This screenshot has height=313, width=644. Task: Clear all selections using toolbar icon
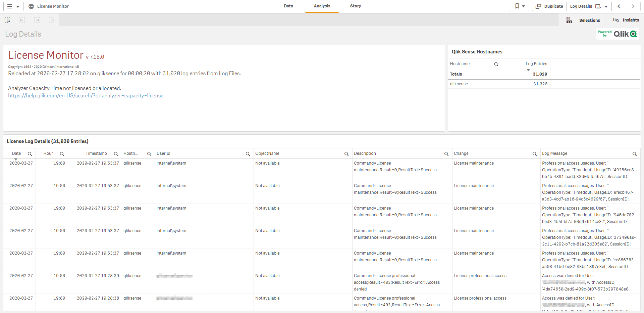pyautogui.click(x=52, y=20)
